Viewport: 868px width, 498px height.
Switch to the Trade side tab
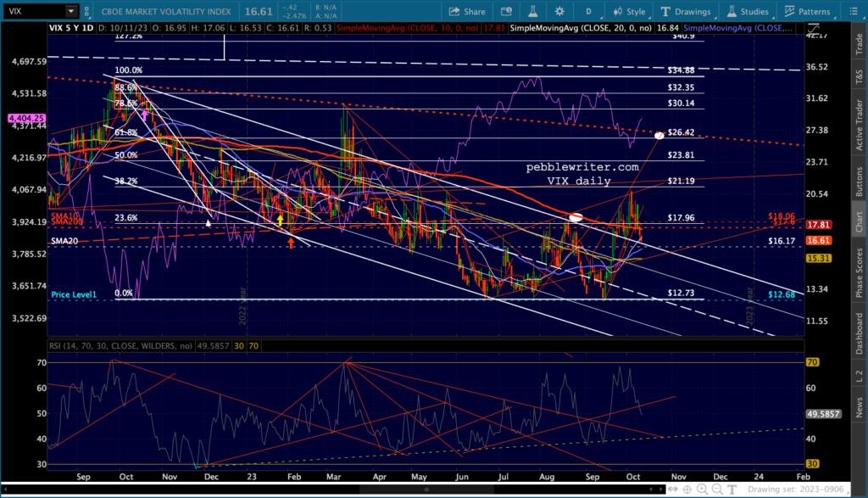pyautogui.click(x=857, y=41)
